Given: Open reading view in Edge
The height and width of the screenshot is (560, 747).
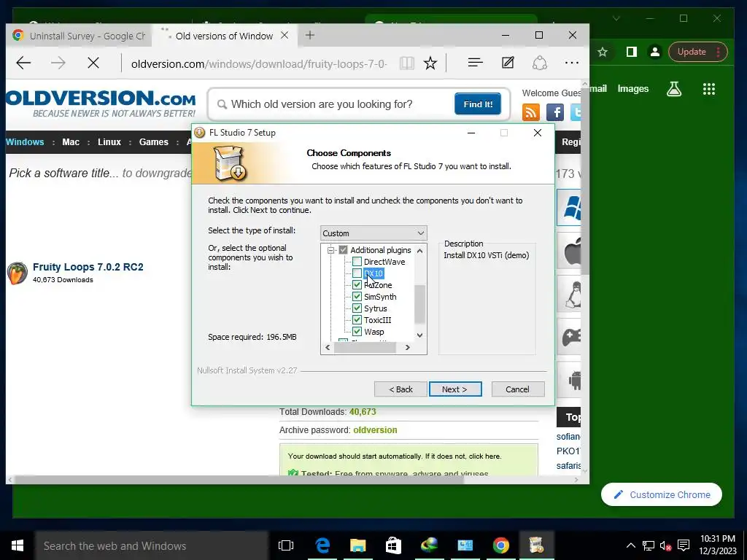Looking at the screenshot, I should click(x=406, y=63).
